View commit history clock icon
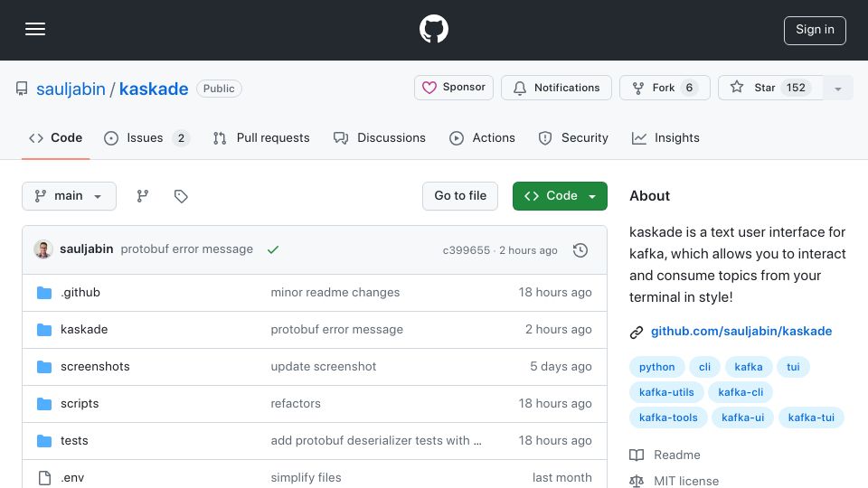 580,250
